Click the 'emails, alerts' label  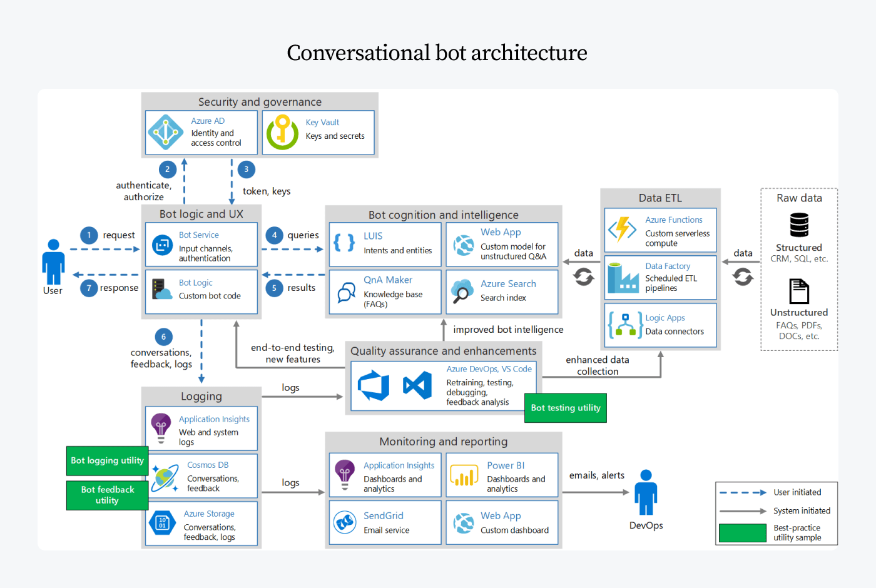(596, 475)
